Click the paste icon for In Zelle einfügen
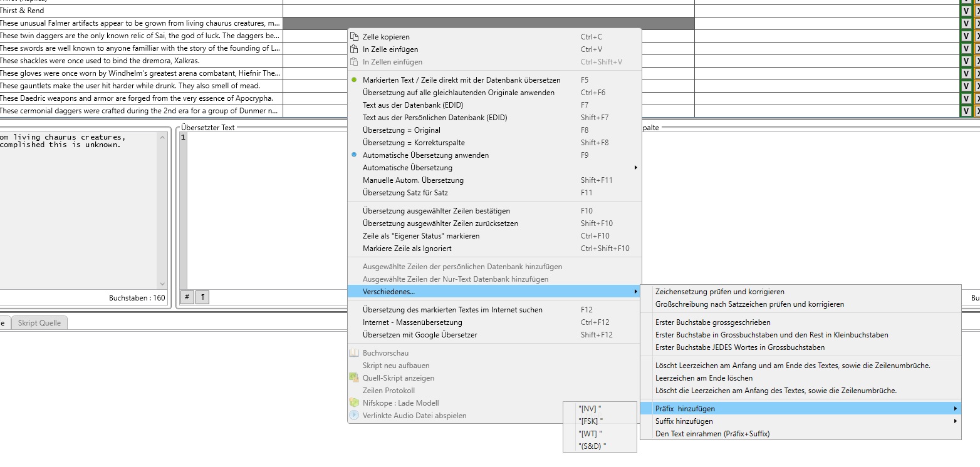Screen dimensions: 980x467 coord(355,49)
